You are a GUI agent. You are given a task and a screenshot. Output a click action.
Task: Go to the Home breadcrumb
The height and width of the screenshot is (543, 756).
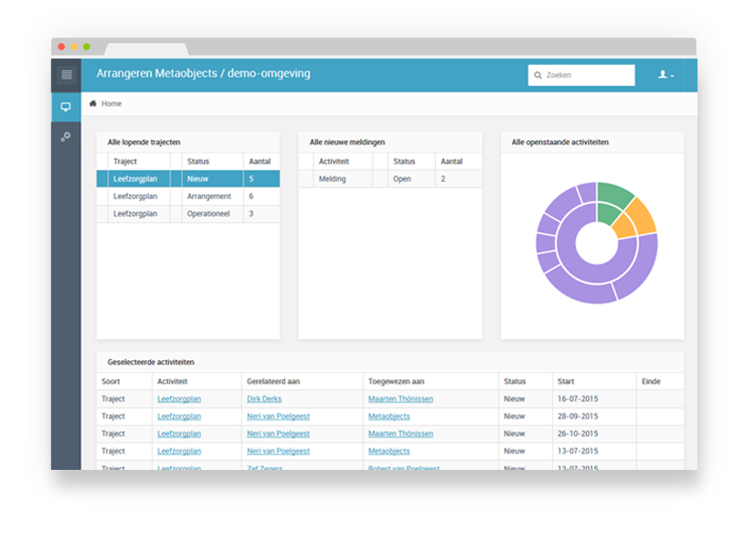[x=112, y=103]
